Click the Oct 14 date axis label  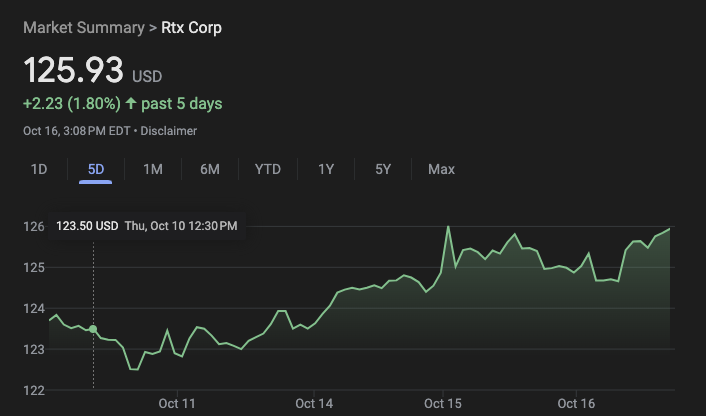(314, 403)
